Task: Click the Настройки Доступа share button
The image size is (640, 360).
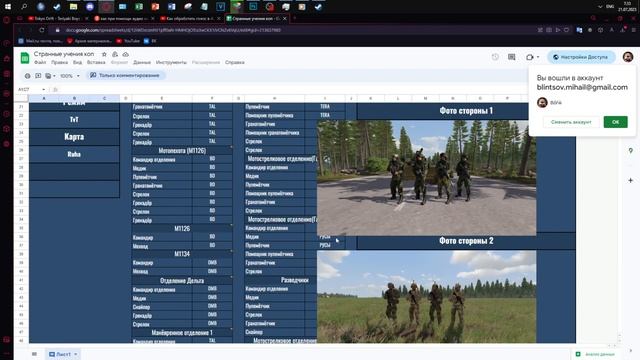Action: [x=581, y=57]
